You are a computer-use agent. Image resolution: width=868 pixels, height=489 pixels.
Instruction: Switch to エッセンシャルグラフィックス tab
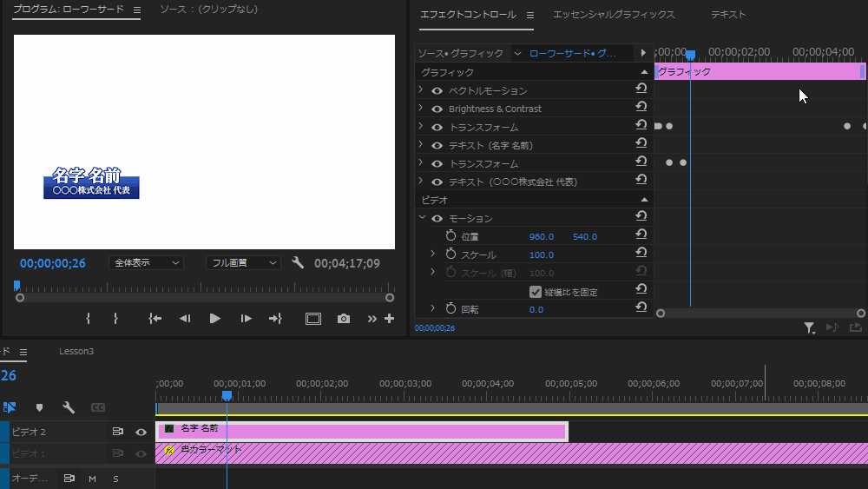(614, 15)
